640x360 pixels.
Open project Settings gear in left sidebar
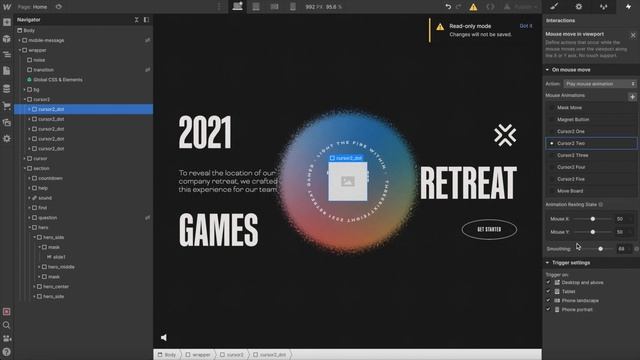7,138
